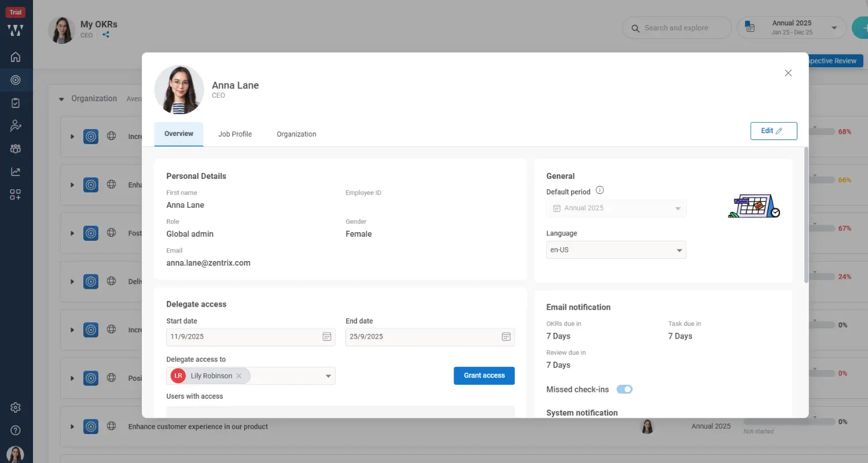Click the info icon next to Default period
The width and height of the screenshot is (868, 463).
click(x=600, y=191)
